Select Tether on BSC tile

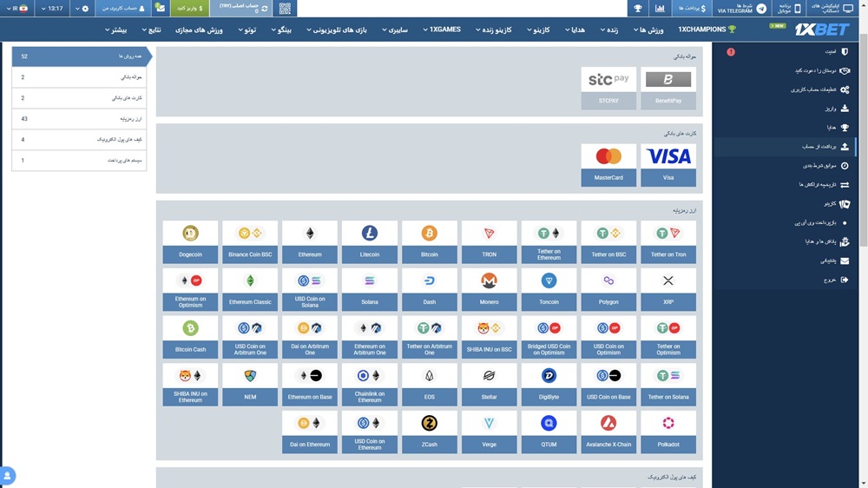(x=608, y=241)
